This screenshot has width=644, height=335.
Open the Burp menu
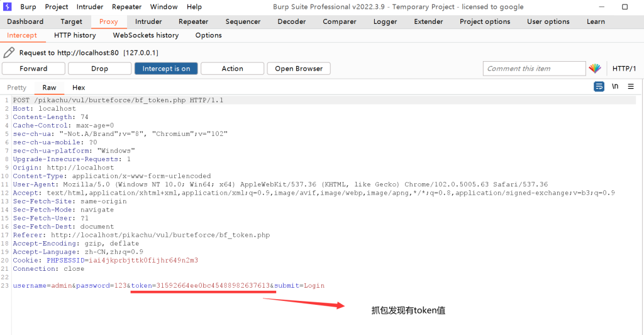28,7
